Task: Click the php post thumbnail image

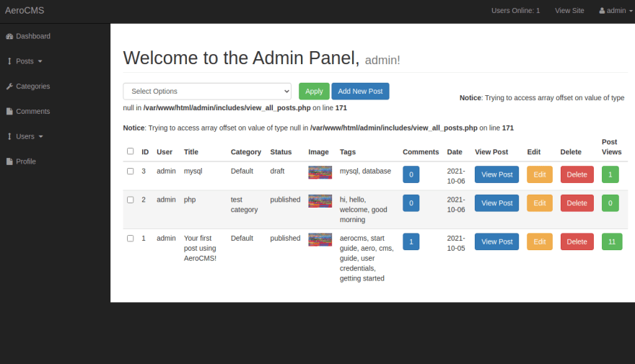Action: [x=320, y=201]
